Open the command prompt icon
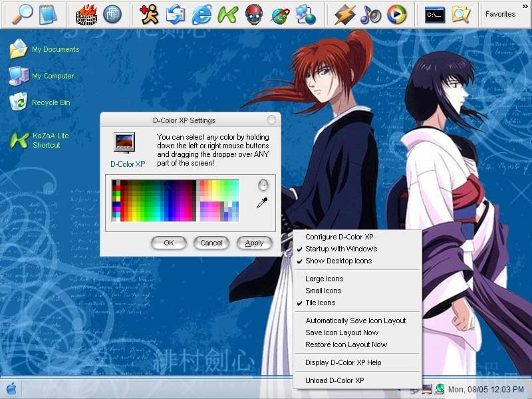Viewport: 532px width, 399px height. [435, 15]
